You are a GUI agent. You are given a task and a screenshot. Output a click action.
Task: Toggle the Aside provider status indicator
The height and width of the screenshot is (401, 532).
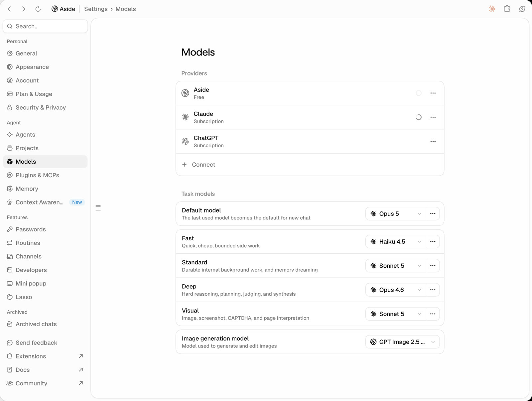coord(419,93)
